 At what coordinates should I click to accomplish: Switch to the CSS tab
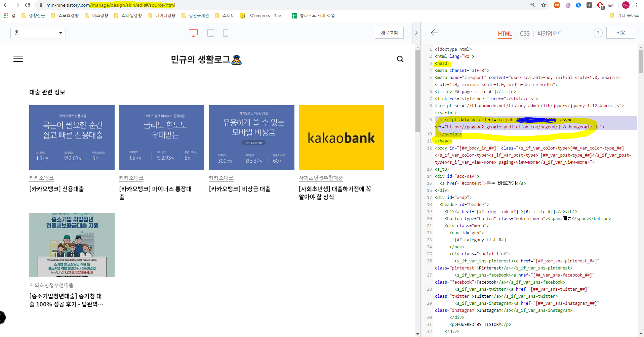(524, 34)
